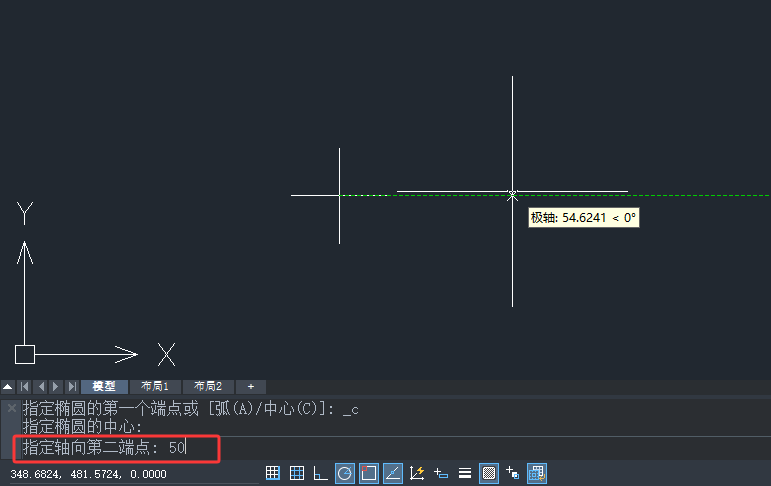Go to next layout tab arrow
The height and width of the screenshot is (486, 771).
56,387
